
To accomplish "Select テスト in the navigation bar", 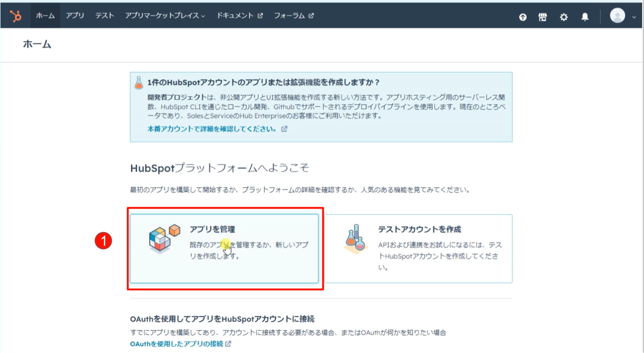I will click(105, 16).
